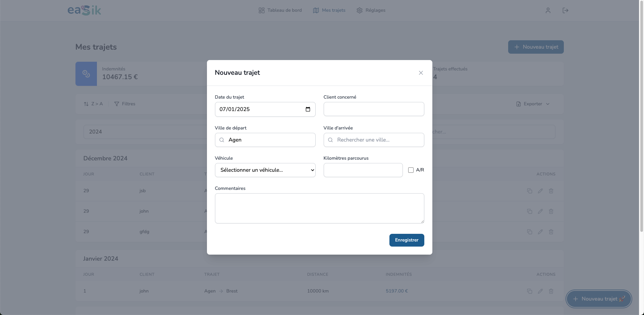Open the Filtres option

(x=125, y=104)
